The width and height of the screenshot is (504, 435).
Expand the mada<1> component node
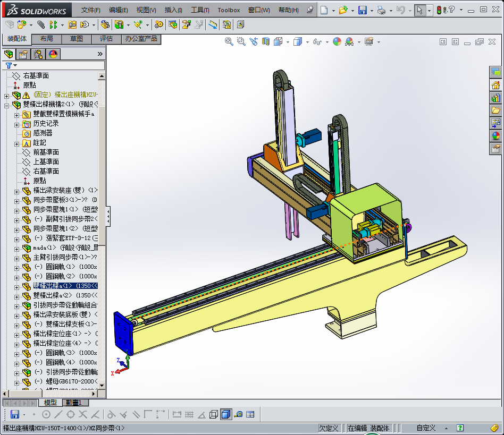[16, 249]
